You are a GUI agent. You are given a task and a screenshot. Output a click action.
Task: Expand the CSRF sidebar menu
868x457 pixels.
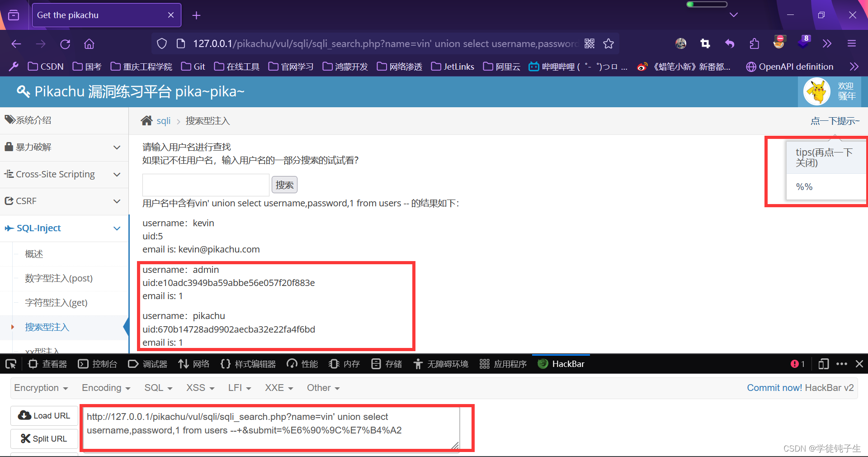click(64, 201)
